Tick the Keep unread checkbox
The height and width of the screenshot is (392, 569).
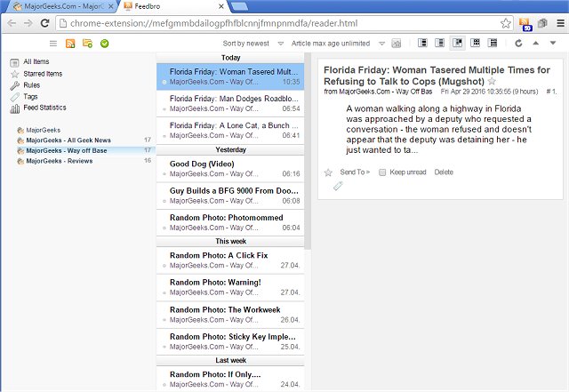(382, 172)
